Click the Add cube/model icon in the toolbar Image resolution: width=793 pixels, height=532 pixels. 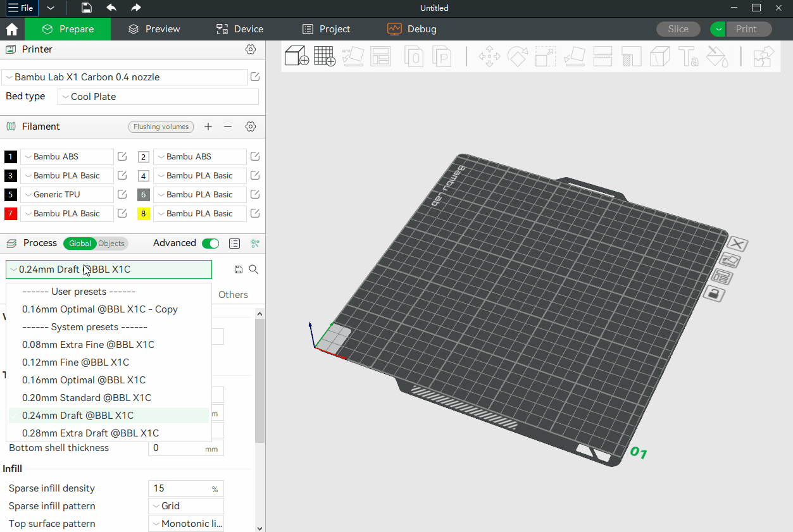pyautogui.click(x=296, y=56)
